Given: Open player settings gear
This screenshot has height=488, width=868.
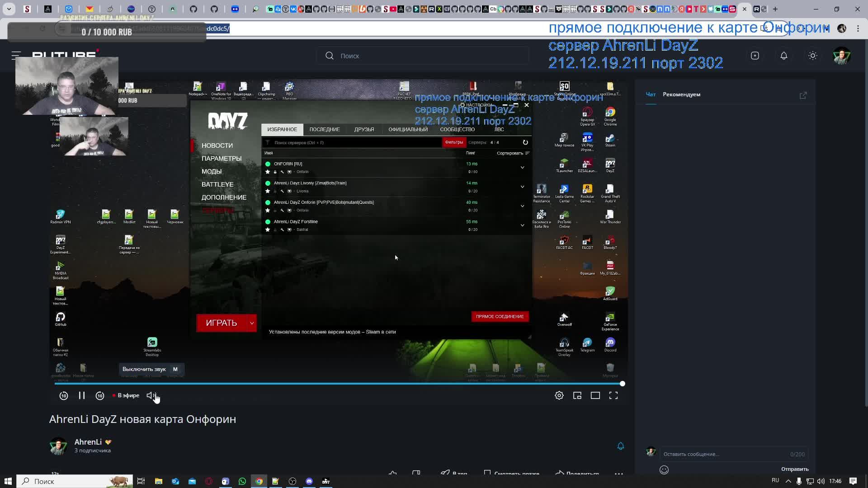Looking at the screenshot, I should [x=559, y=395].
